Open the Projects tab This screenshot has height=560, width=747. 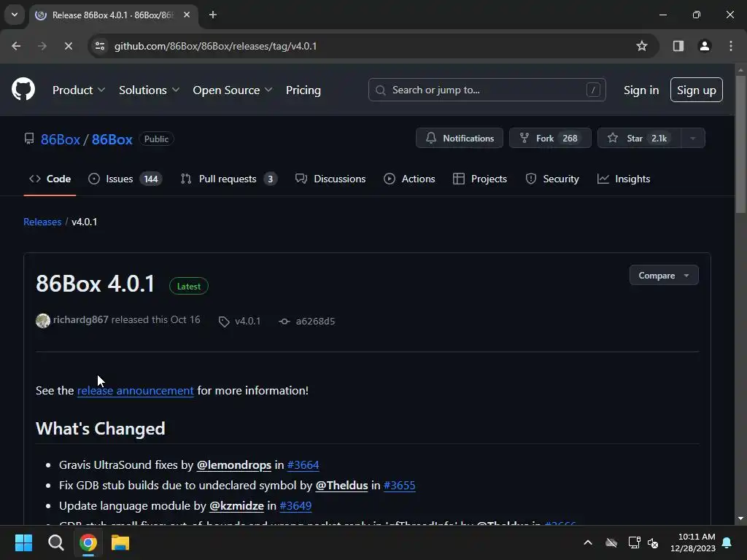click(x=480, y=179)
